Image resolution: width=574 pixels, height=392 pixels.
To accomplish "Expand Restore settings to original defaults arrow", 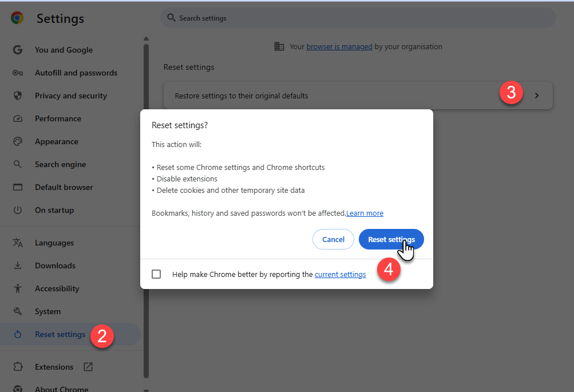I will pos(537,96).
